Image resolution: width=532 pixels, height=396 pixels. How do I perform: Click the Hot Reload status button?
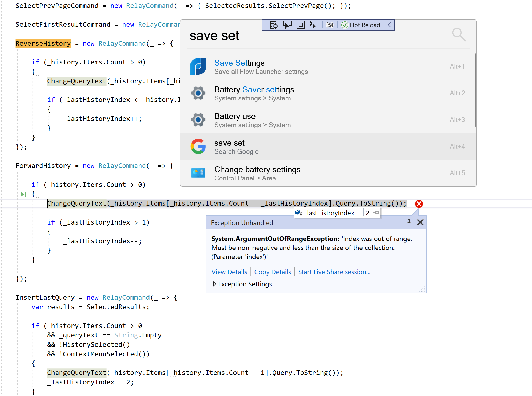pos(361,25)
